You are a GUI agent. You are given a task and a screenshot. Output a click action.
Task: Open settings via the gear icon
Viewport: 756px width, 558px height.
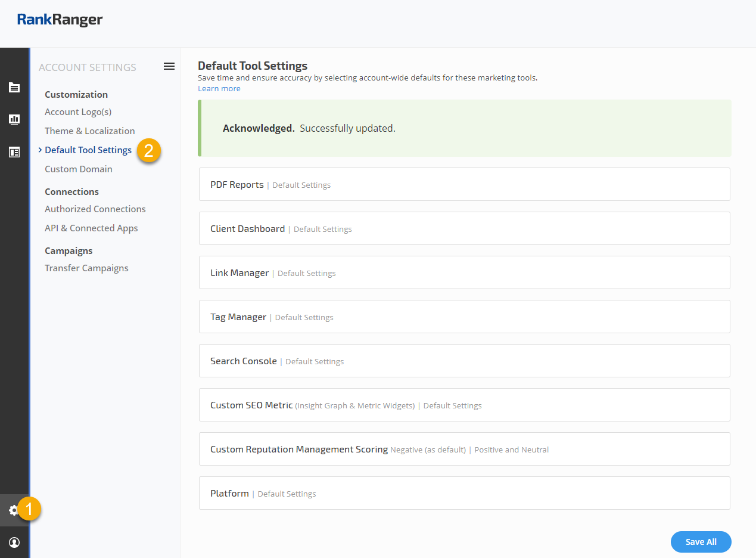14,510
